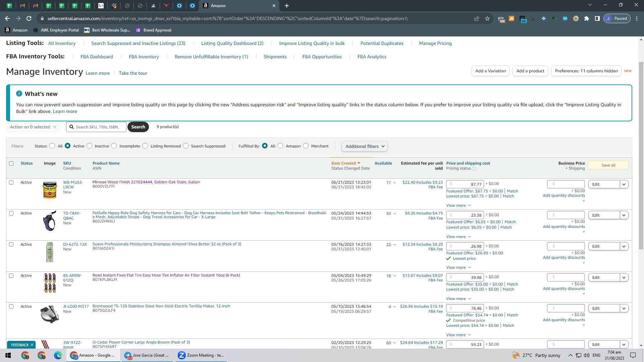Open the Amazon bookmark in bookmarks bar

(x=16, y=30)
